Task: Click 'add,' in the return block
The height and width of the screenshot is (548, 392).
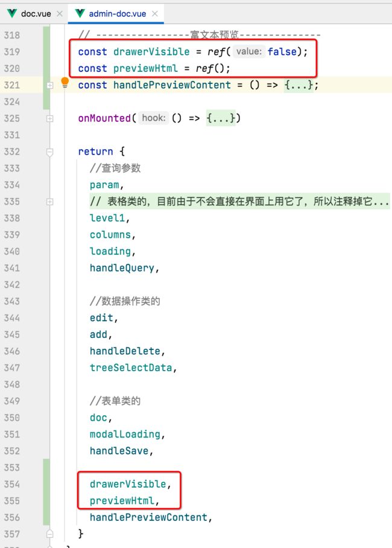Action: [101, 334]
